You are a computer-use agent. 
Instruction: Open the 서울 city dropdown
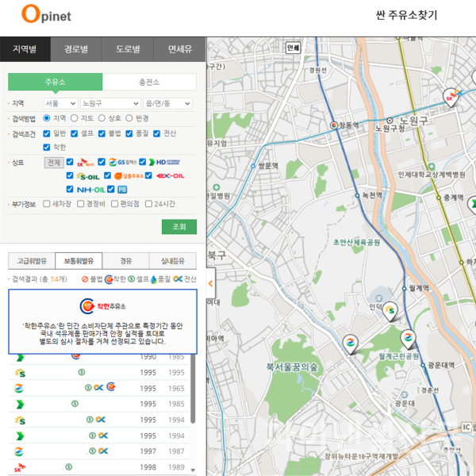coord(60,103)
